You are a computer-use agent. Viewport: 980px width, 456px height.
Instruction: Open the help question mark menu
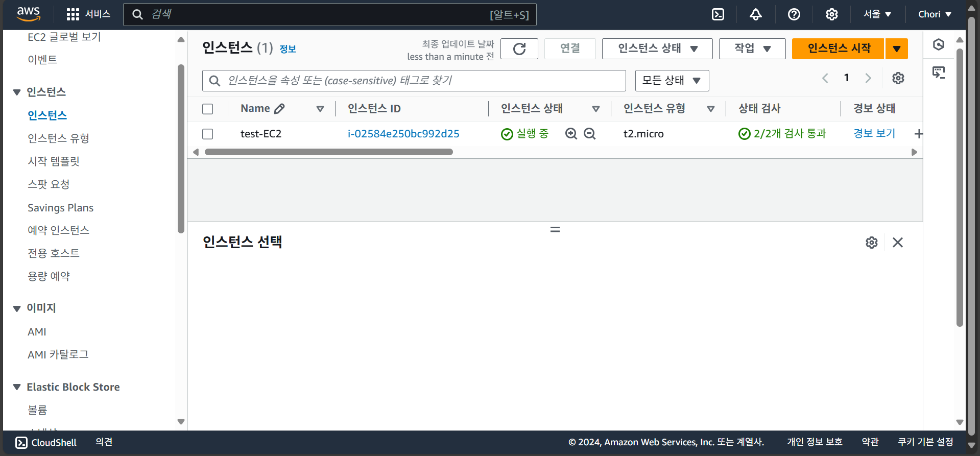tap(794, 14)
